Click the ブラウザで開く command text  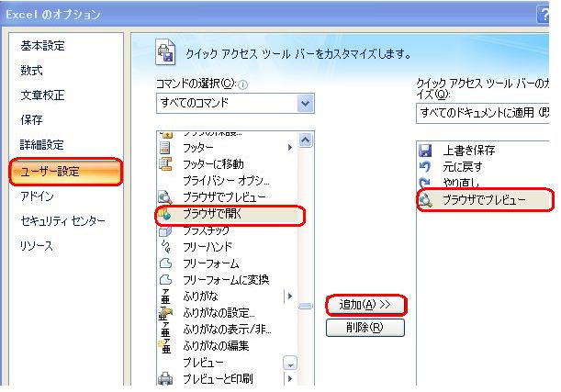click(212, 214)
